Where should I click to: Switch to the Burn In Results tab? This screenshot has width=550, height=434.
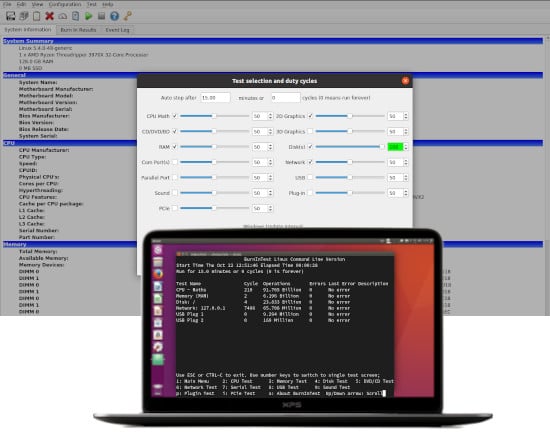[78, 30]
